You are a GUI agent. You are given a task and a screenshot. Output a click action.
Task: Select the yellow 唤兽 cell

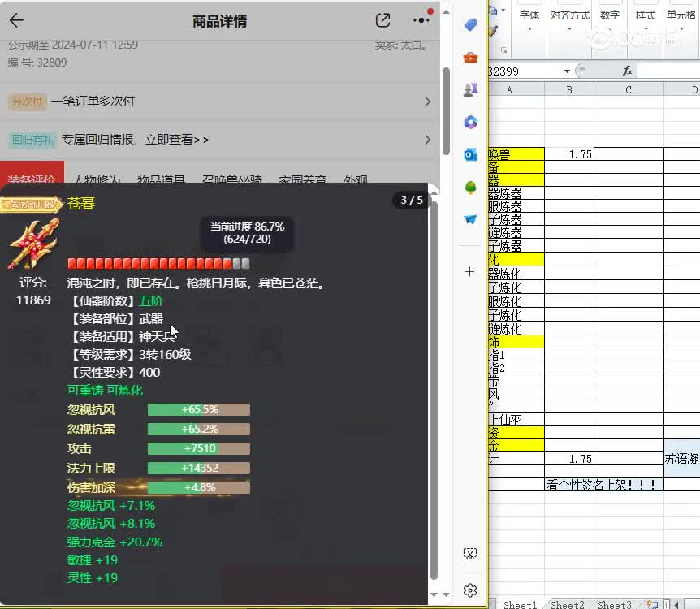(x=516, y=154)
